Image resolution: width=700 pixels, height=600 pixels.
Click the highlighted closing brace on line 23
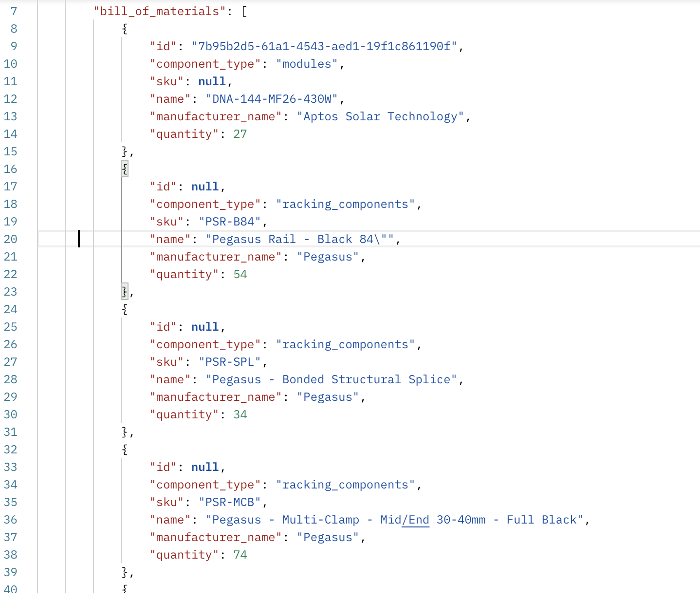tap(125, 292)
